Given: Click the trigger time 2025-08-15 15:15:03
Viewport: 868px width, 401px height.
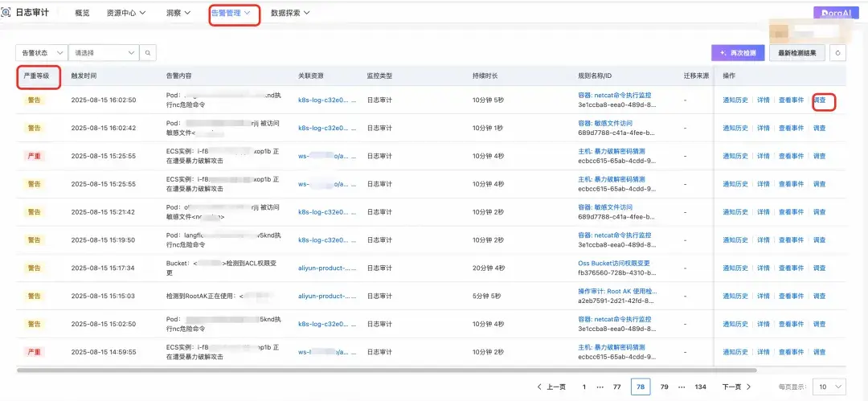Looking at the screenshot, I should click(x=104, y=296).
